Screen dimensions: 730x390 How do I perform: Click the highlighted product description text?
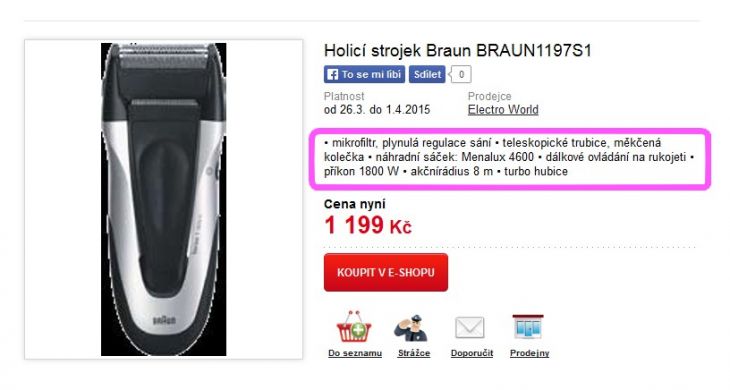coord(509,157)
